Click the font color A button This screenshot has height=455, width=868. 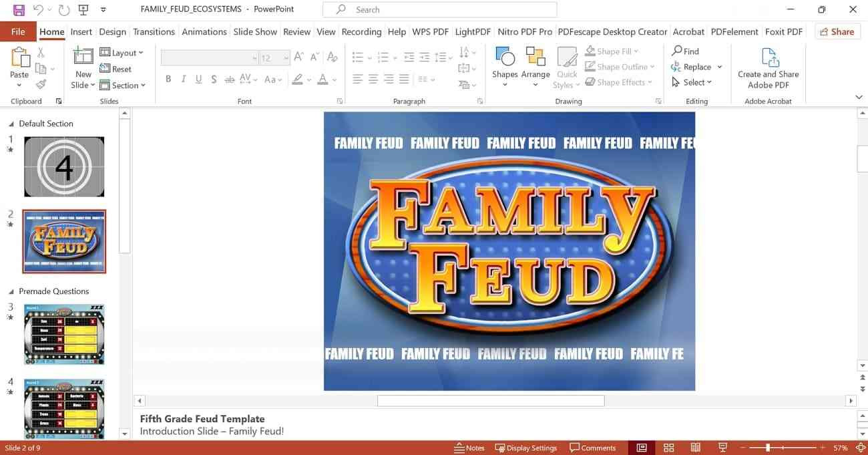[322, 79]
